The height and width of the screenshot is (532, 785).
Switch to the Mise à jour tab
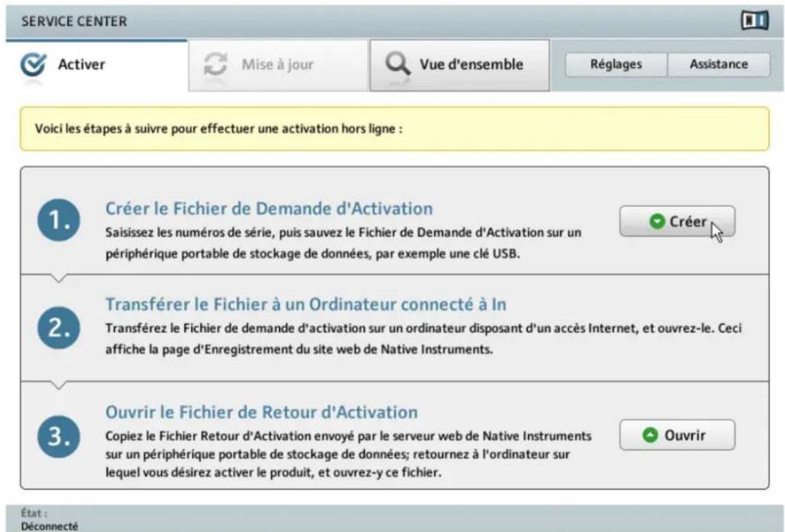pos(278,65)
